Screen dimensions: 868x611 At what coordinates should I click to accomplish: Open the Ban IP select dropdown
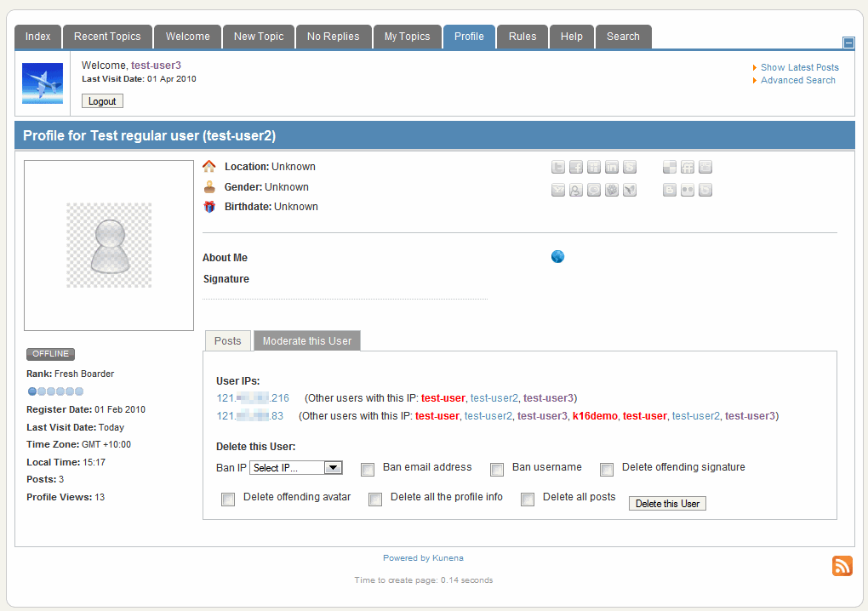coord(295,468)
